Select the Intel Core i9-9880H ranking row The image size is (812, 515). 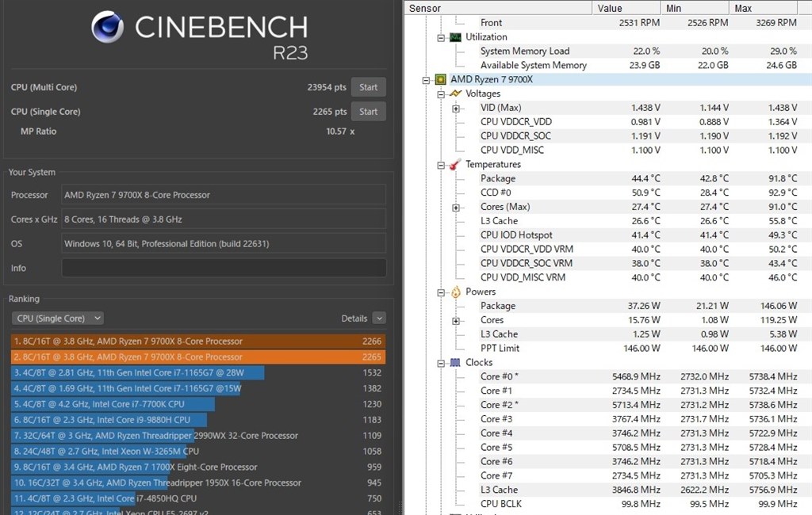click(x=198, y=420)
